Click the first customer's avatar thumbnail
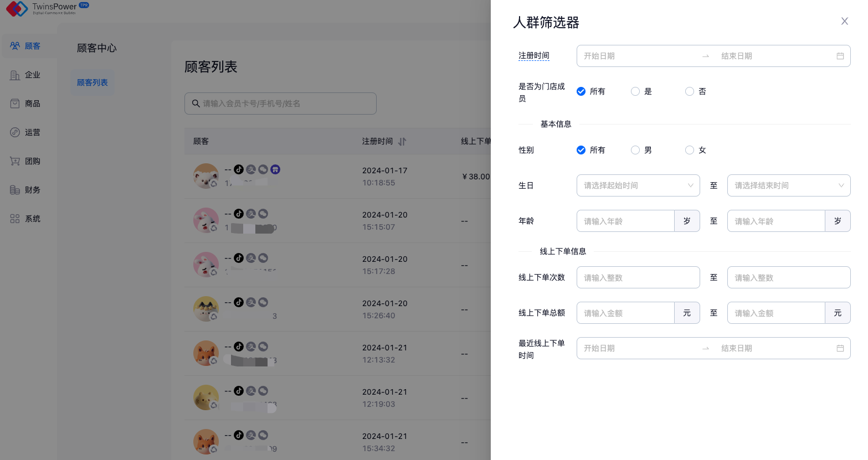This screenshot has height=460, width=868. [206, 176]
